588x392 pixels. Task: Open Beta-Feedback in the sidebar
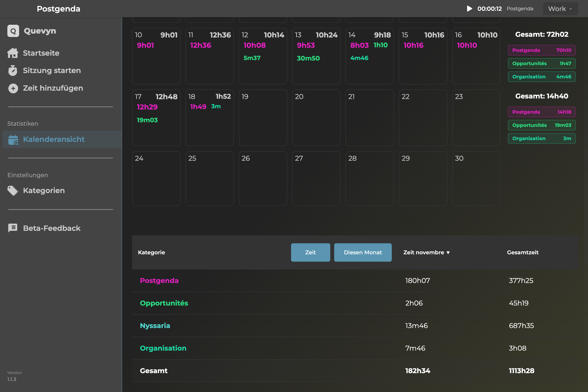pyautogui.click(x=51, y=228)
